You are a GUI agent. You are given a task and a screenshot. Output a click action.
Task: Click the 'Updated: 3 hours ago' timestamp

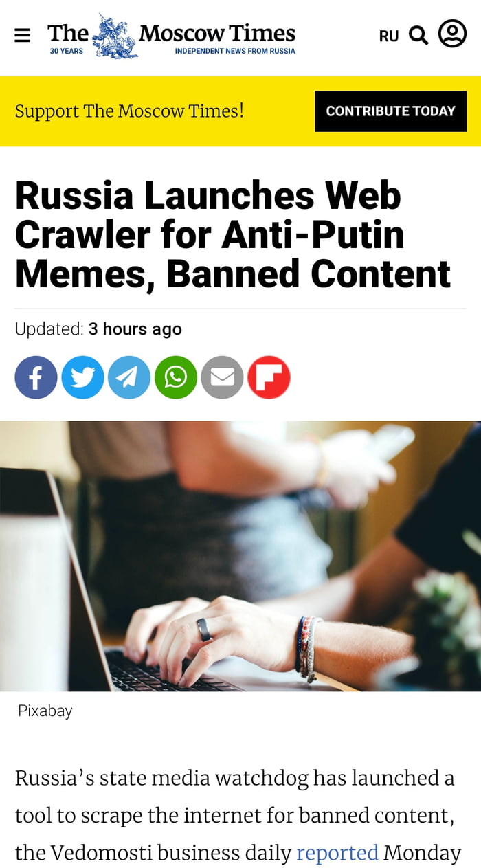tap(98, 329)
